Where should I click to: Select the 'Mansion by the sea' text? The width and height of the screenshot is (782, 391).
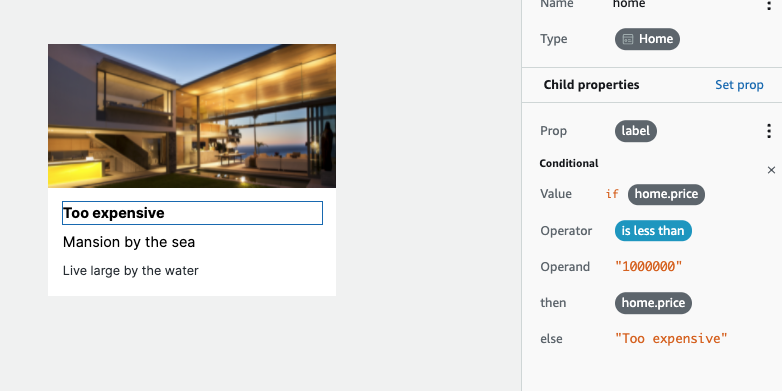coord(129,242)
